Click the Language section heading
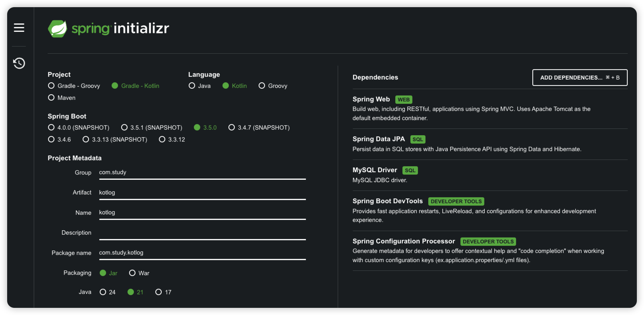644x315 pixels. [x=204, y=75]
